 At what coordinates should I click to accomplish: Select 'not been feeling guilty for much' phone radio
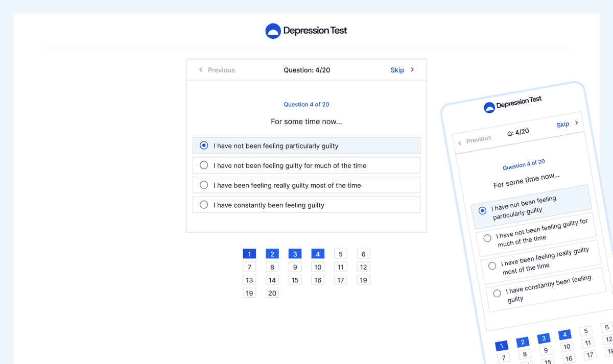click(x=487, y=238)
